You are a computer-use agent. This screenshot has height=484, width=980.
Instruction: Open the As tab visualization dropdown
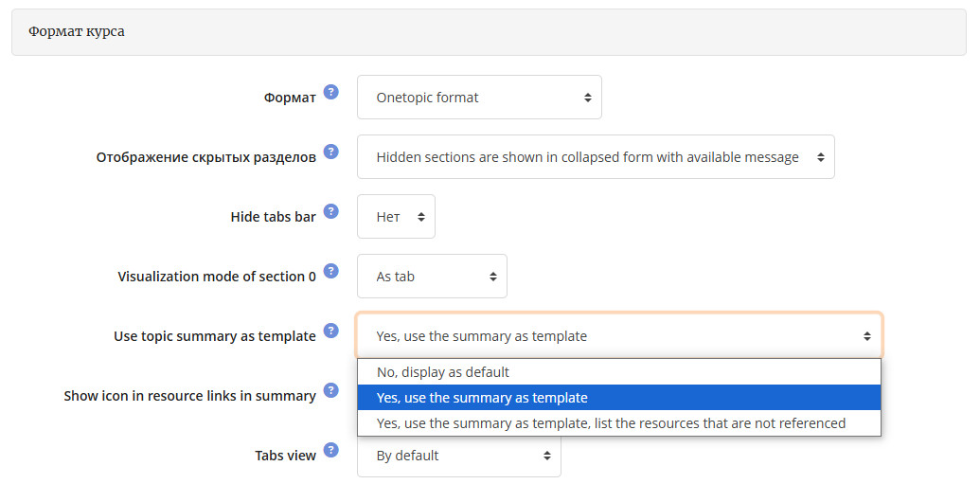(x=432, y=277)
